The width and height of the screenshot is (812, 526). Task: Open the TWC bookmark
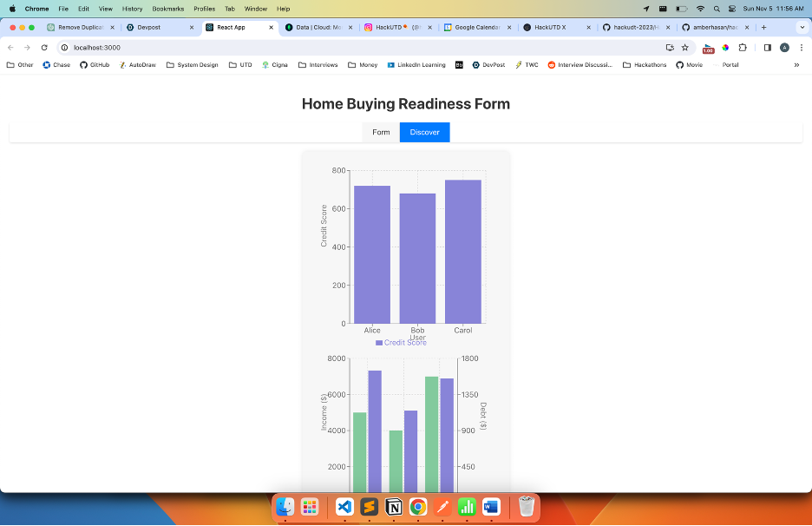click(x=527, y=65)
